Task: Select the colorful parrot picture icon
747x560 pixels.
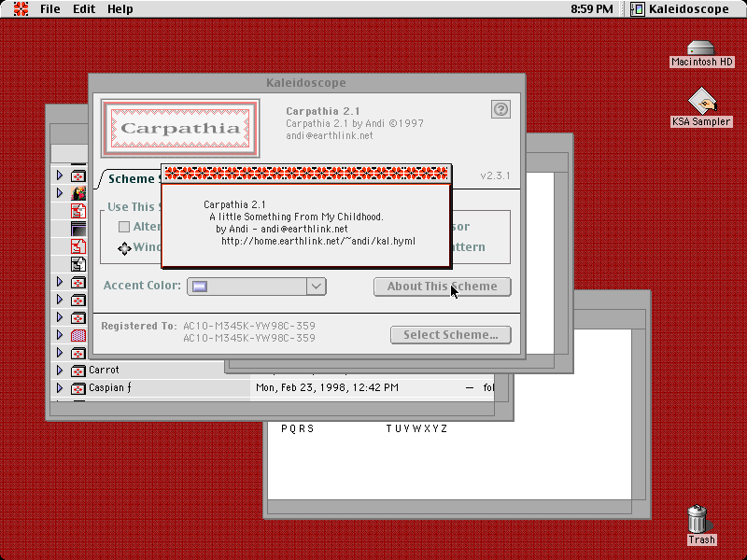Action: pyautogui.click(x=78, y=193)
